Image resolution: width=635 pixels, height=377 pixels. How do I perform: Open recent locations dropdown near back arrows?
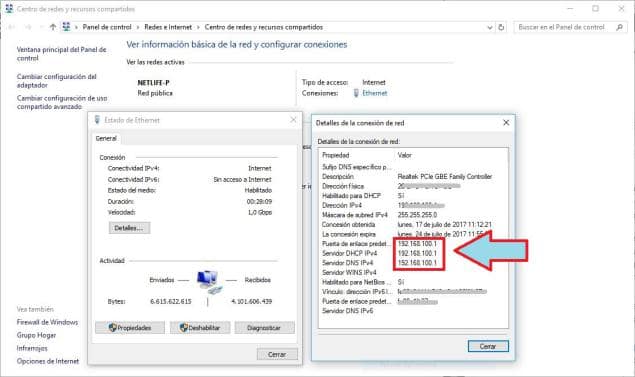click(x=41, y=27)
